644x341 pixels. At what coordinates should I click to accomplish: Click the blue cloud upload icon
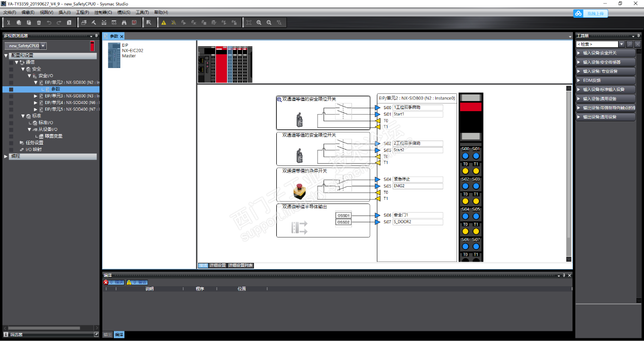click(578, 14)
